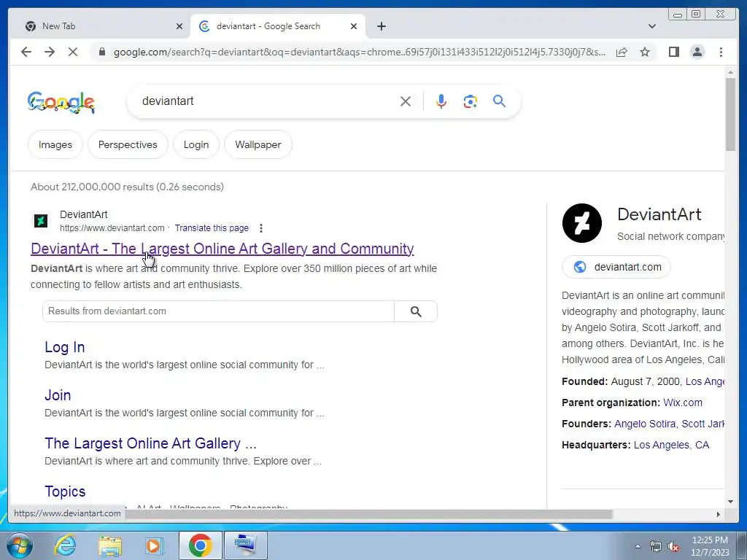The height and width of the screenshot is (560, 747).
Task: Open the taskbar clock showing 12:25 PM
Action: pos(710,546)
